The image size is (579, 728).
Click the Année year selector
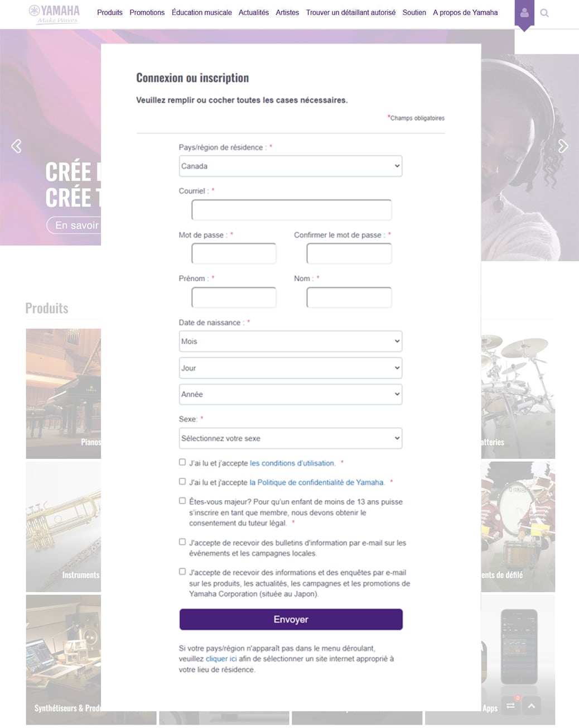290,394
